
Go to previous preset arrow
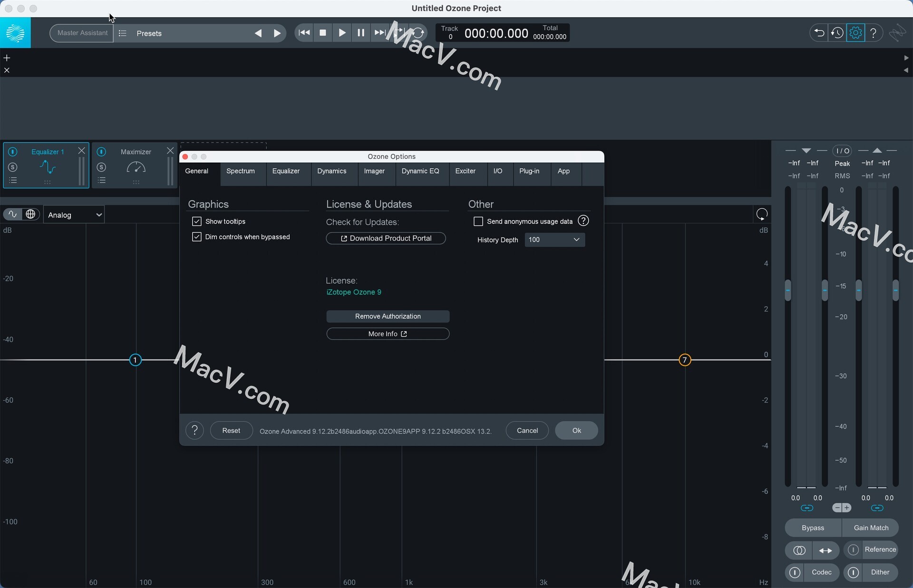click(x=258, y=33)
